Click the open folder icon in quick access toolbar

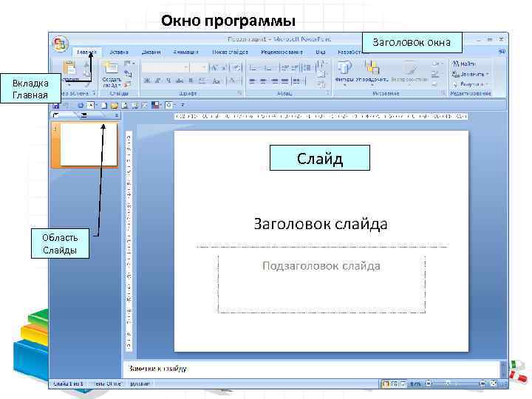click(x=114, y=106)
